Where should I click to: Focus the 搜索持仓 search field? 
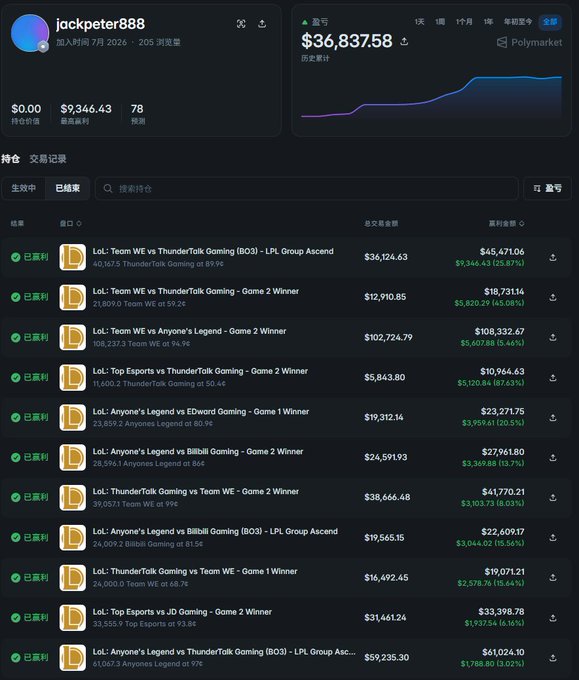coord(307,189)
